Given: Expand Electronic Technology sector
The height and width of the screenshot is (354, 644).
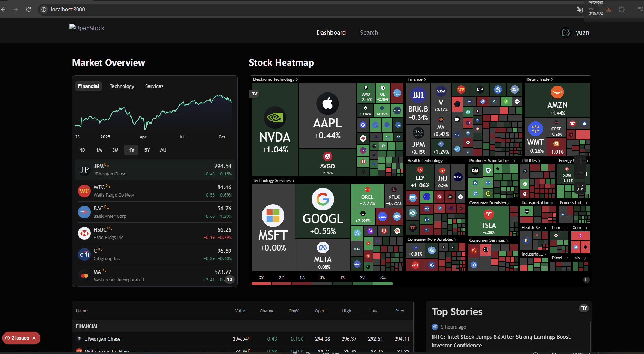Looking at the screenshot, I should (275, 79).
